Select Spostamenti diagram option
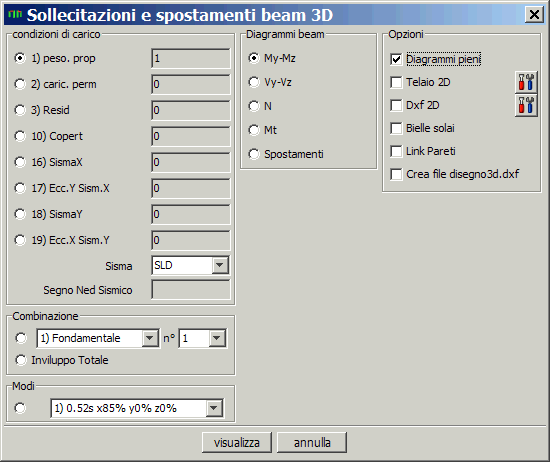The width and height of the screenshot is (550, 462). pos(254,154)
